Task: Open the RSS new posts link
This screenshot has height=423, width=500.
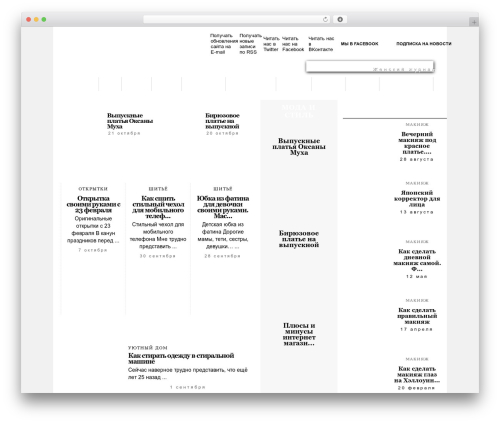Action: tap(250, 44)
